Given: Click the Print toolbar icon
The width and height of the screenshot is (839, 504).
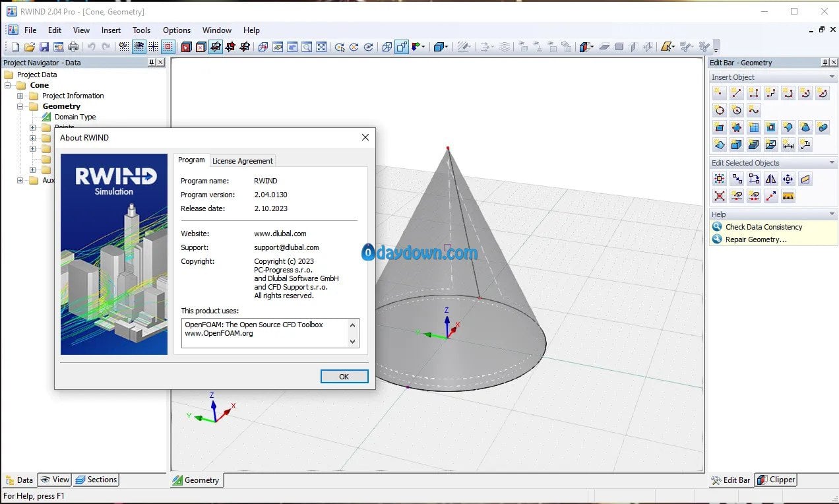Looking at the screenshot, I should (x=73, y=47).
